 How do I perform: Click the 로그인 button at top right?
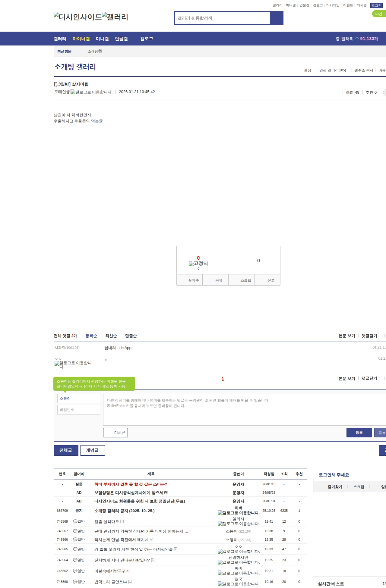click(376, 5)
